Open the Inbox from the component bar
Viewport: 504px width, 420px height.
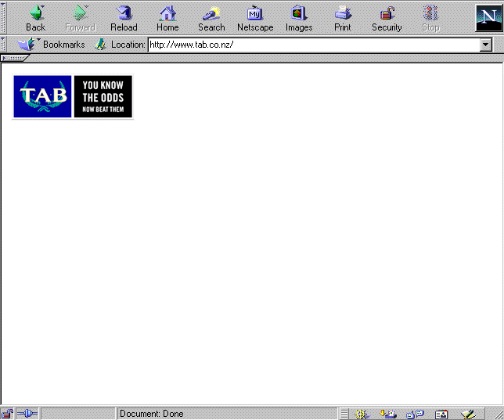pyautogui.click(x=387, y=414)
